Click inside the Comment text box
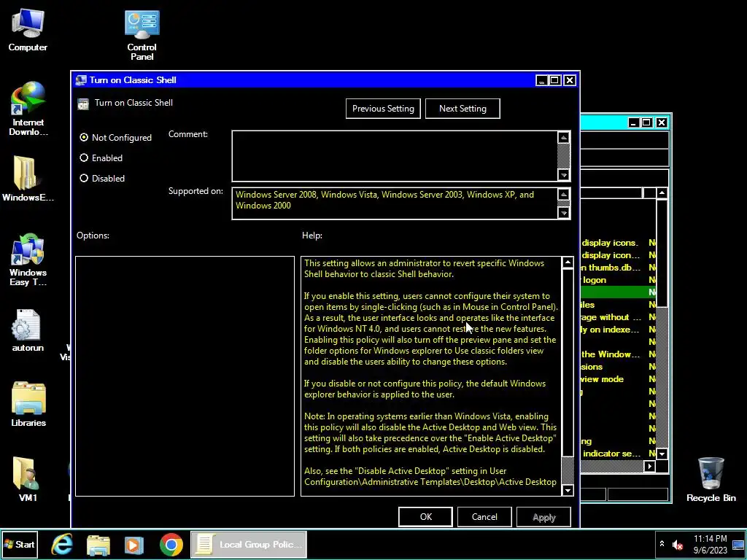The image size is (747, 560). pos(395,156)
